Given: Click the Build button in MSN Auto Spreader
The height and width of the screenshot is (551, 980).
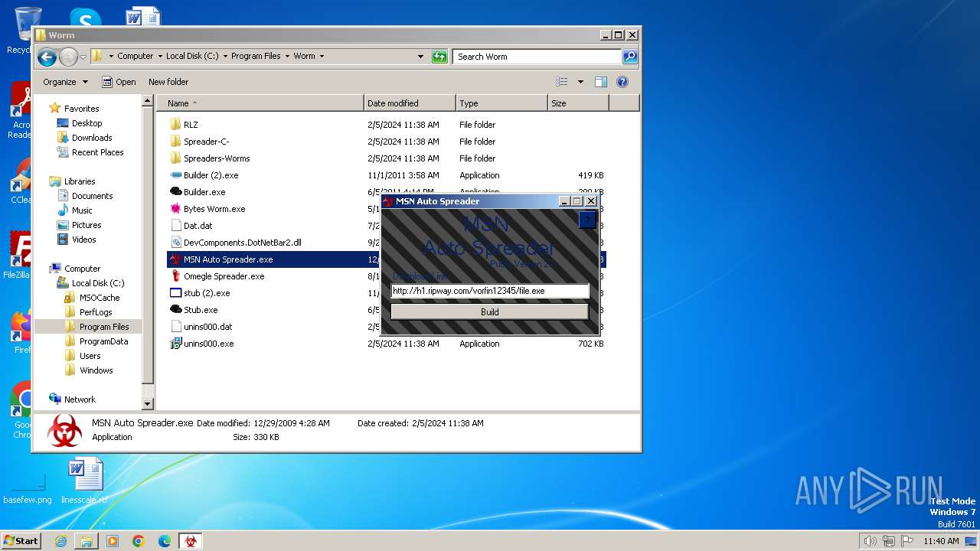Looking at the screenshot, I should tap(489, 311).
